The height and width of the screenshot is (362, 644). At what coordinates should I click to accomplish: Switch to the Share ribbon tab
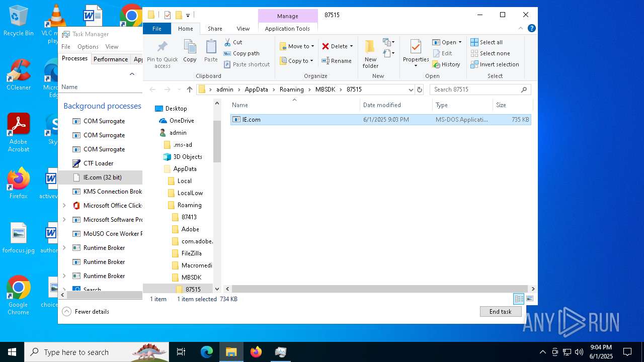click(x=215, y=29)
